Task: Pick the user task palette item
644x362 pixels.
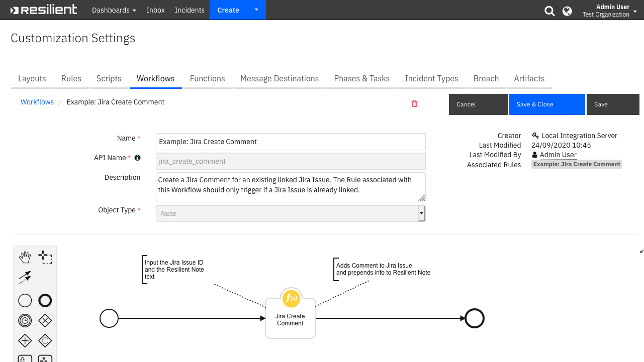Action: click(25, 358)
